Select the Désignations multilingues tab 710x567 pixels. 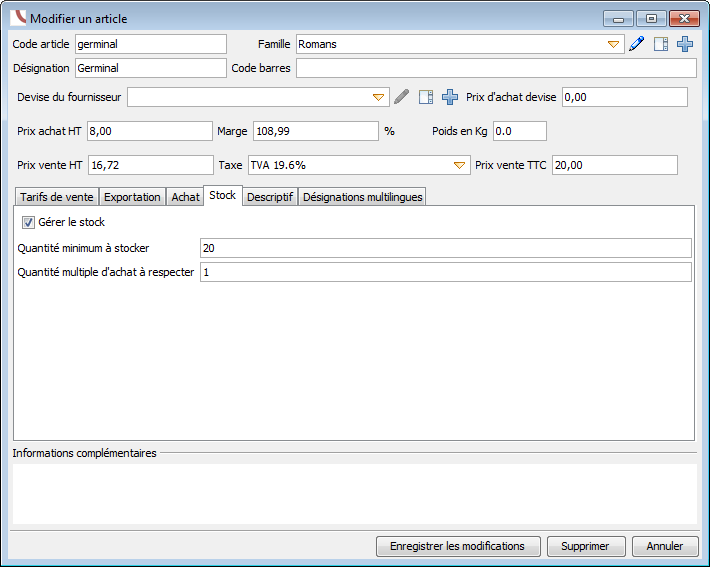(x=362, y=197)
